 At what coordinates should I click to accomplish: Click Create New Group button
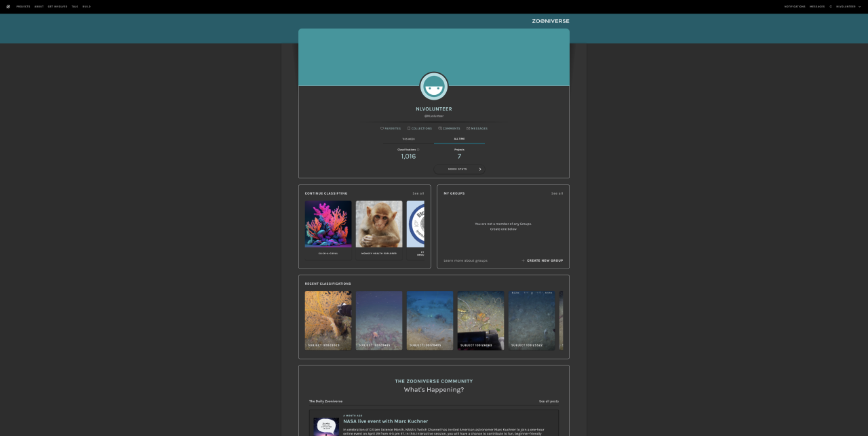542,260
